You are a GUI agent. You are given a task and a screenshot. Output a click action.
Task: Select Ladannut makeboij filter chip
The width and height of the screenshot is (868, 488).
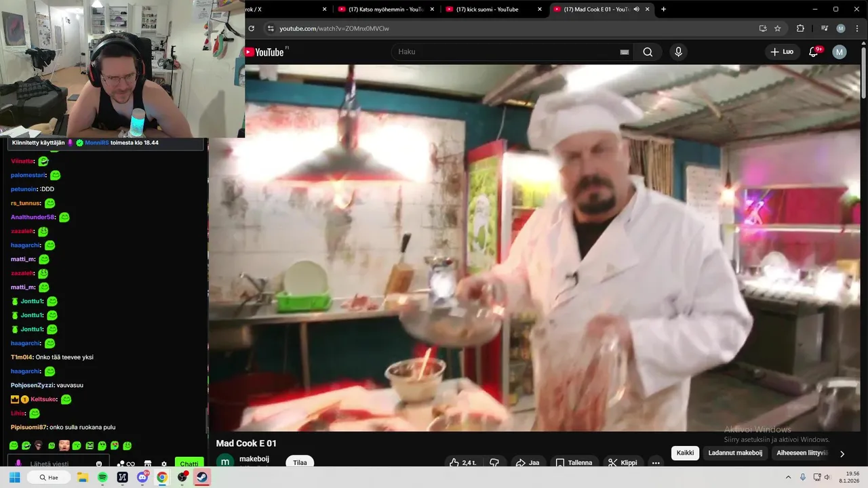(735, 453)
